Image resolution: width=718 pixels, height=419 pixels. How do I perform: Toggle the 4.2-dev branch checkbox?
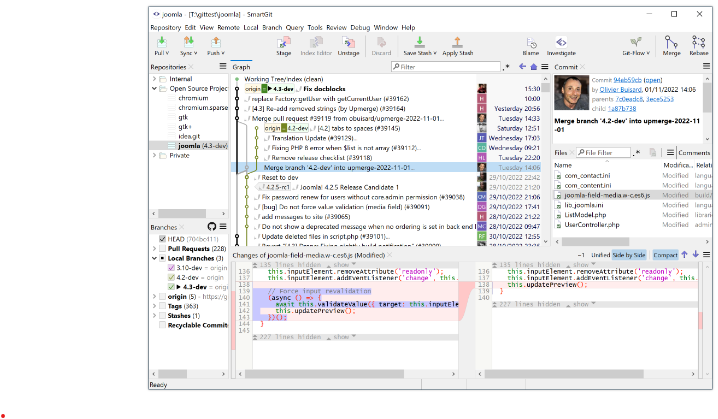[x=171, y=278]
